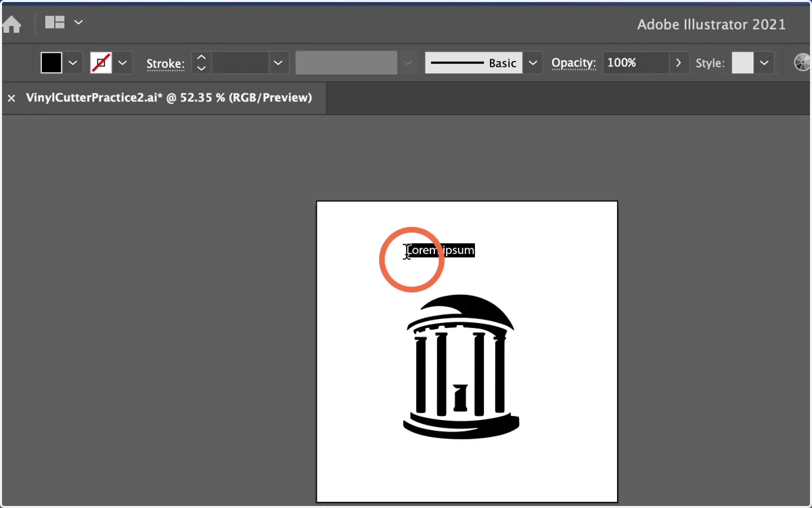Open the Variable Width Profile dropdown arrow
This screenshot has width=812, height=508.
pyautogui.click(x=407, y=63)
